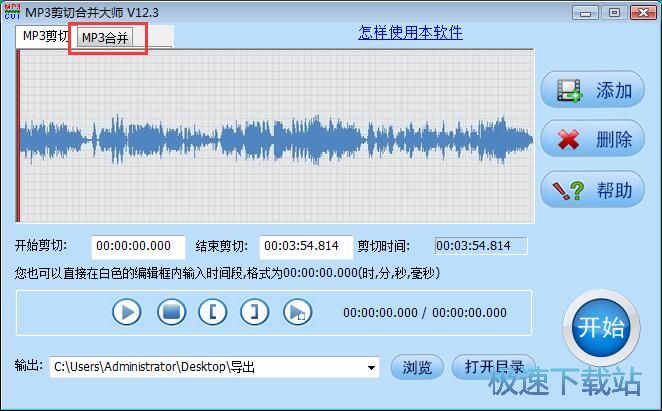
Task: Click 打开目录 to open the output directory
Action: (x=494, y=367)
